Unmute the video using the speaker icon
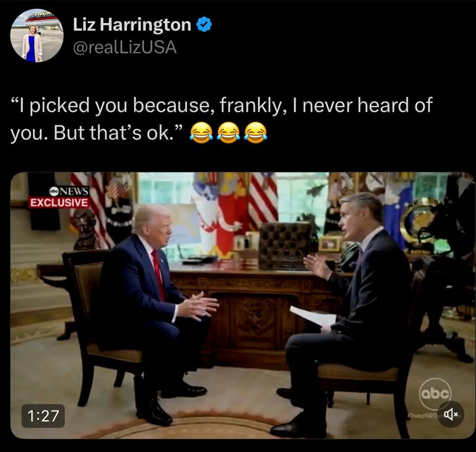 pyautogui.click(x=451, y=414)
